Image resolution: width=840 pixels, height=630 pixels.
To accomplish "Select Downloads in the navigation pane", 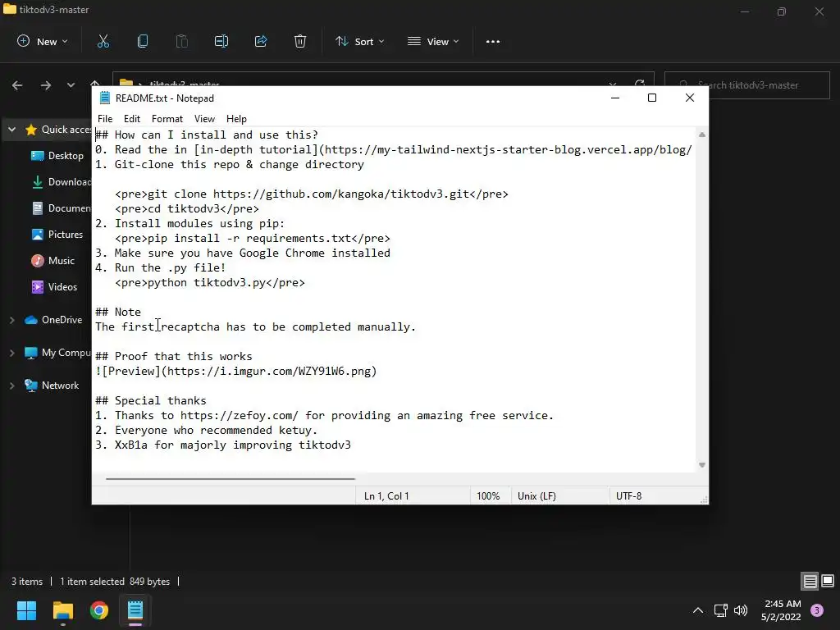I will (x=62, y=182).
